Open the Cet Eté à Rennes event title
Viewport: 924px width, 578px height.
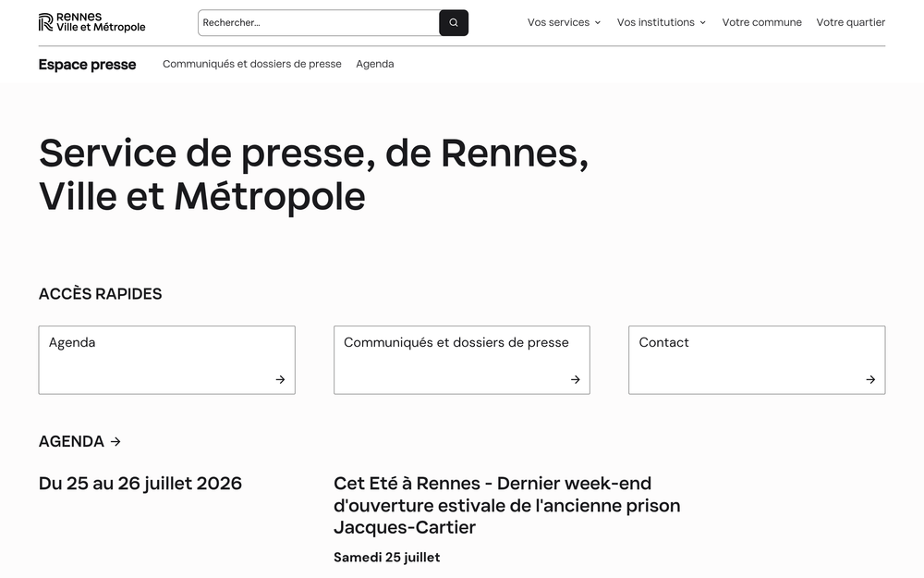[506, 505]
